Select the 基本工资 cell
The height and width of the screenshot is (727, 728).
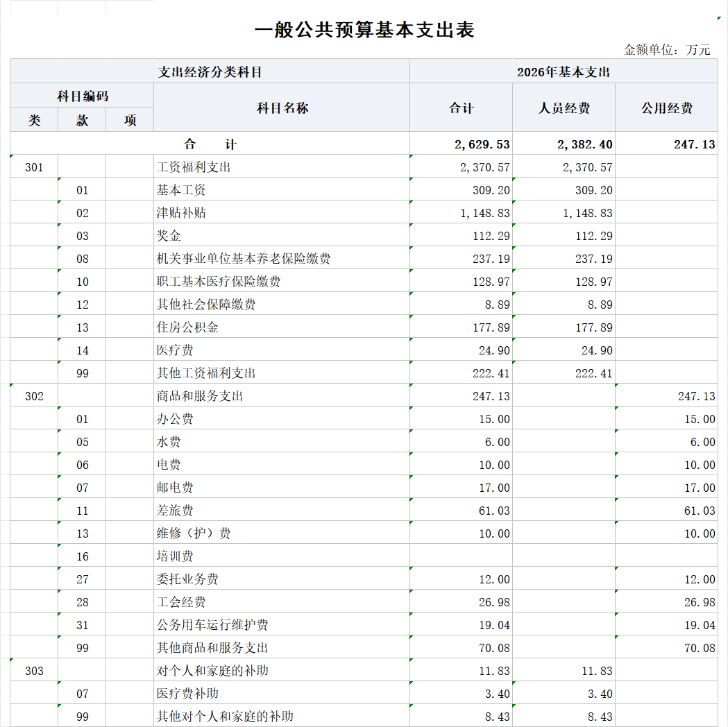coord(282,189)
